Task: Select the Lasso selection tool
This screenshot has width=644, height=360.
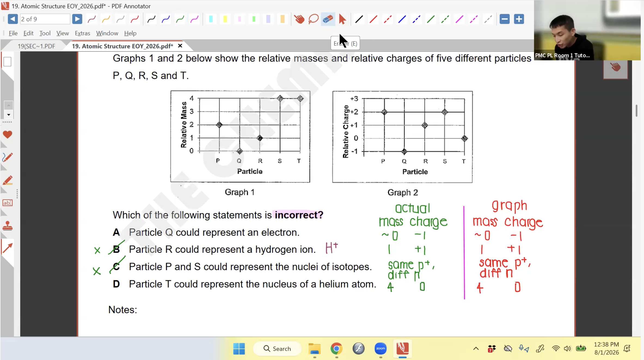Action: coord(314,19)
